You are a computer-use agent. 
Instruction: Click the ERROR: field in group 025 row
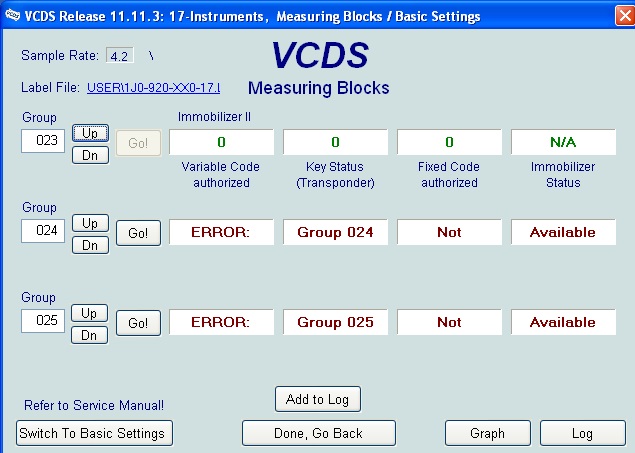(x=222, y=322)
